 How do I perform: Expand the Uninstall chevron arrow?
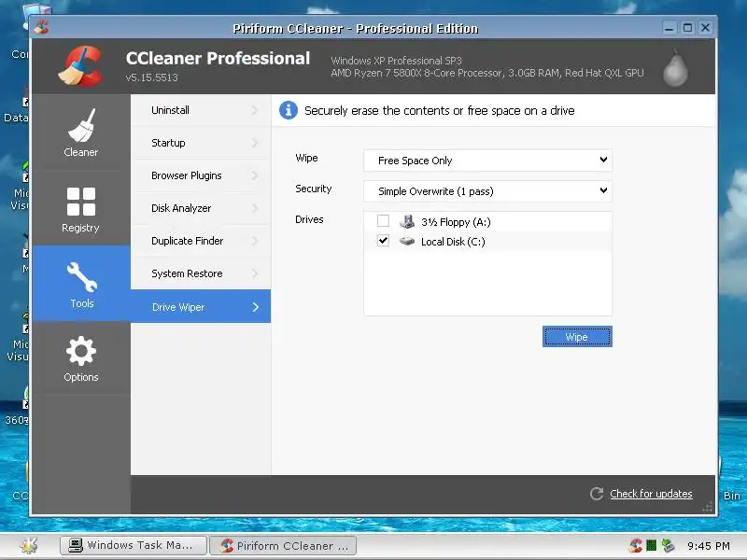pyautogui.click(x=255, y=110)
